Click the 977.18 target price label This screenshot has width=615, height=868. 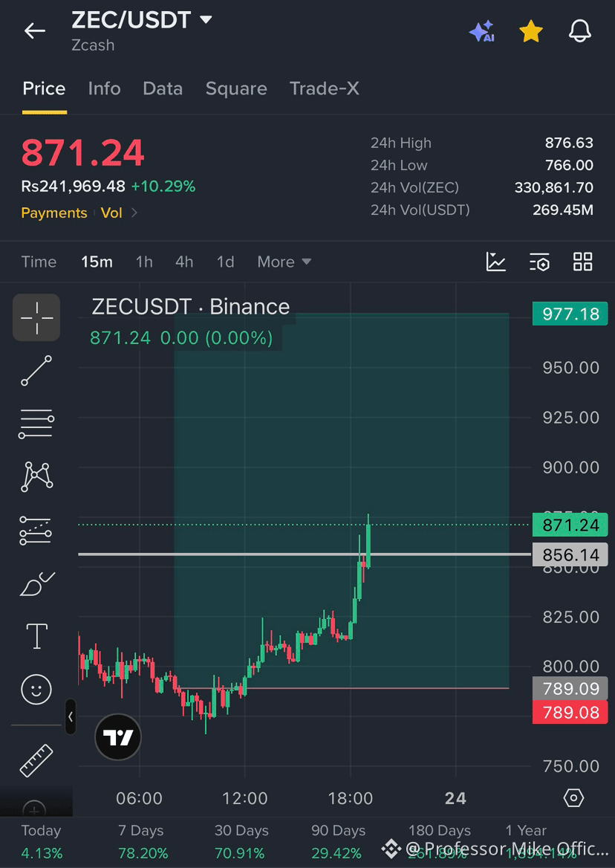click(570, 314)
